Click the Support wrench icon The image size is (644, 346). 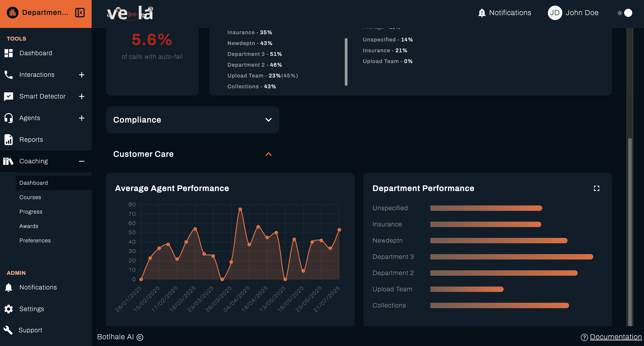8,330
